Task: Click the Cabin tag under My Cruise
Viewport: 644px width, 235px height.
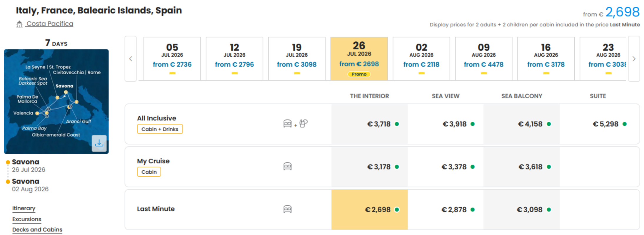Action: tap(149, 172)
